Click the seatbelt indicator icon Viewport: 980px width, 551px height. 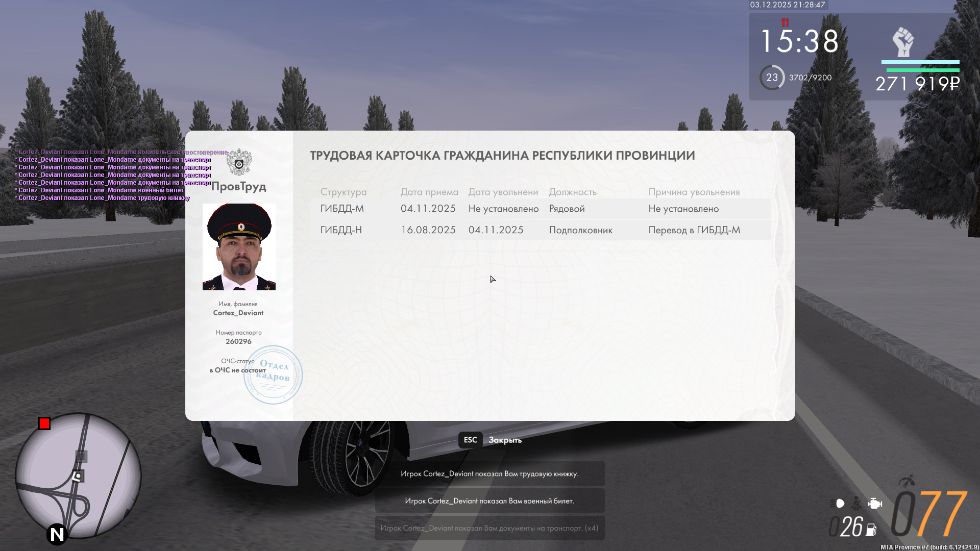tap(856, 504)
